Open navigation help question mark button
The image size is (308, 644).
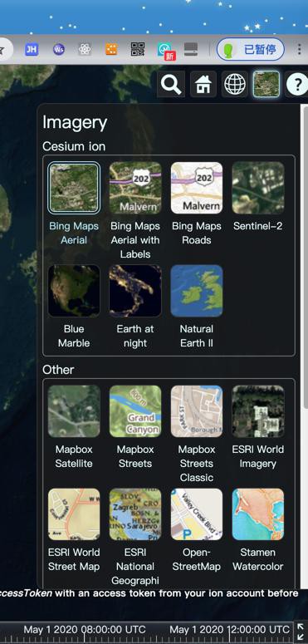coord(297,84)
